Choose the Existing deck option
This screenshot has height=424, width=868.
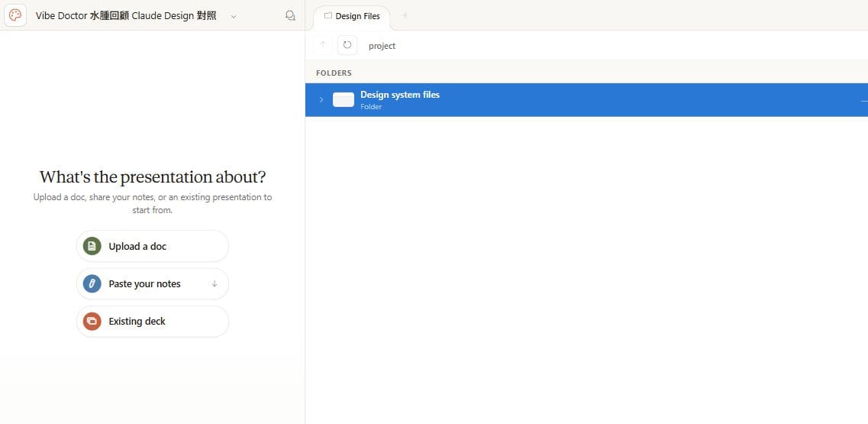pos(153,322)
